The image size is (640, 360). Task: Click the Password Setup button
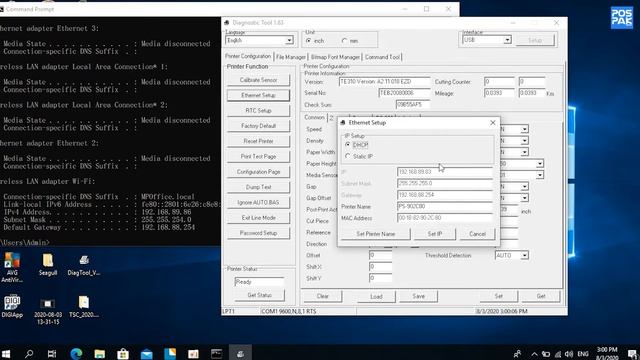click(258, 233)
